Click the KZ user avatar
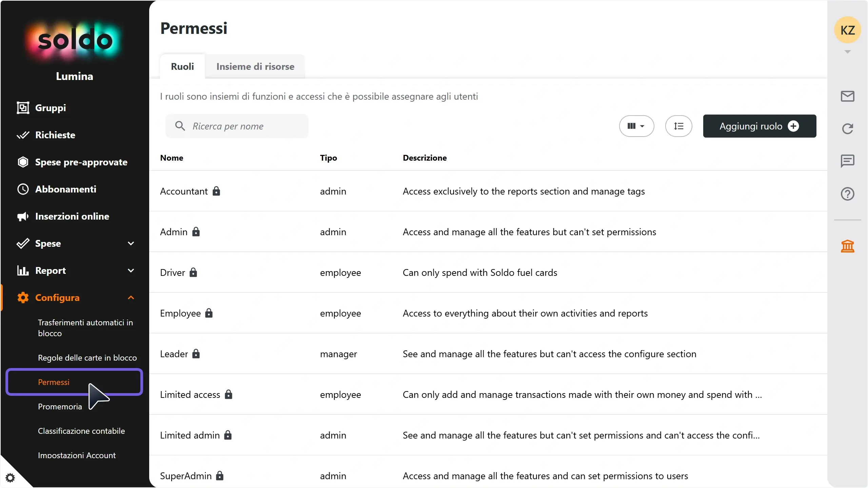 click(847, 30)
